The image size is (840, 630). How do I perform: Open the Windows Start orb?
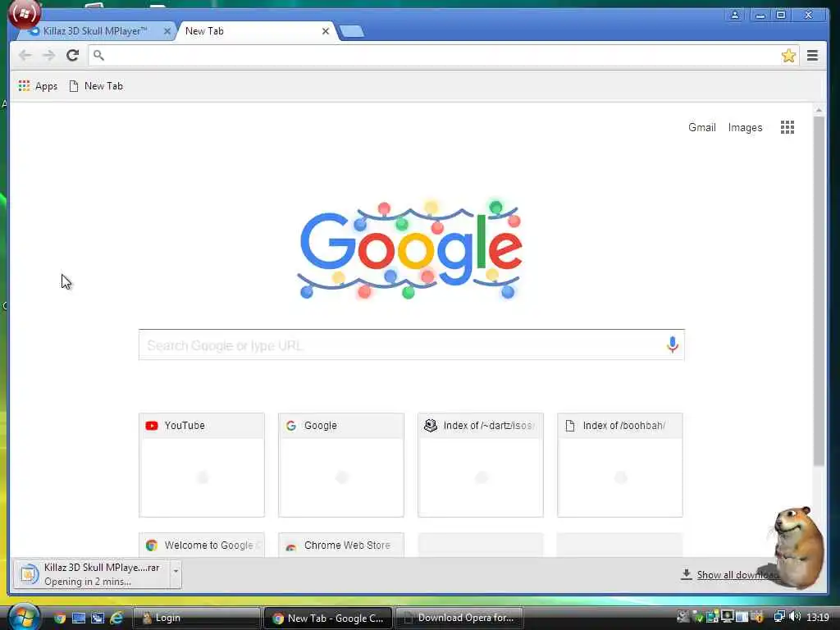tap(23, 617)
